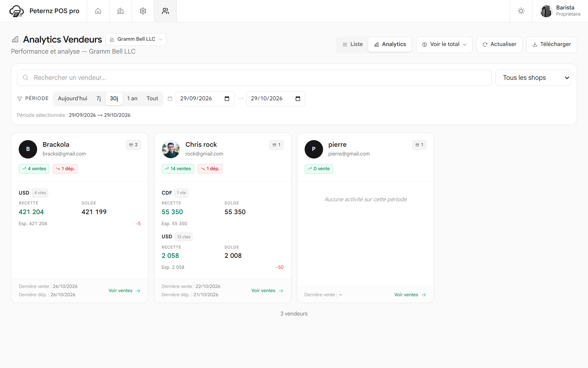Image resolution: width=588 pixels, height=368 pixels.
Task: Click the PÉRIODE filter funnel icon
Action: tap(20, 99)
